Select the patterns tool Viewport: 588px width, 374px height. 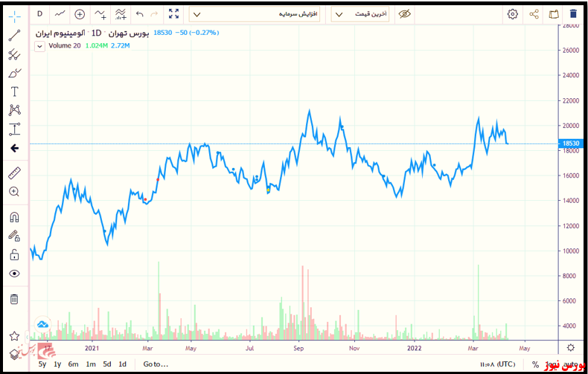tap(14, 110)
